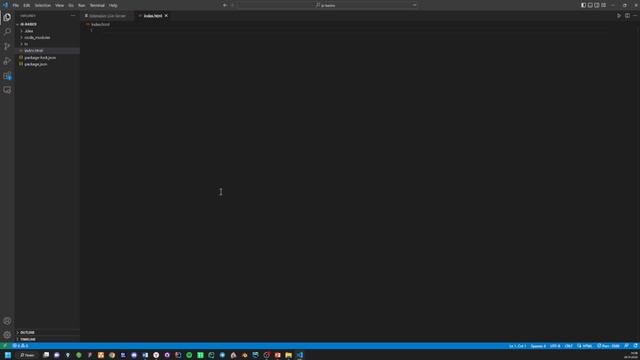
Task: Click the Windows taskbar search box
Action: [28, 355]
